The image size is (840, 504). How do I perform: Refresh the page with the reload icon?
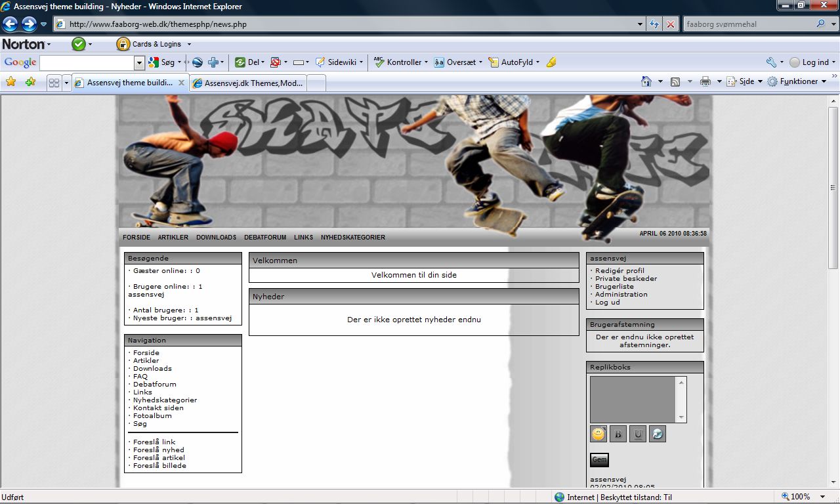click(654, 24)
